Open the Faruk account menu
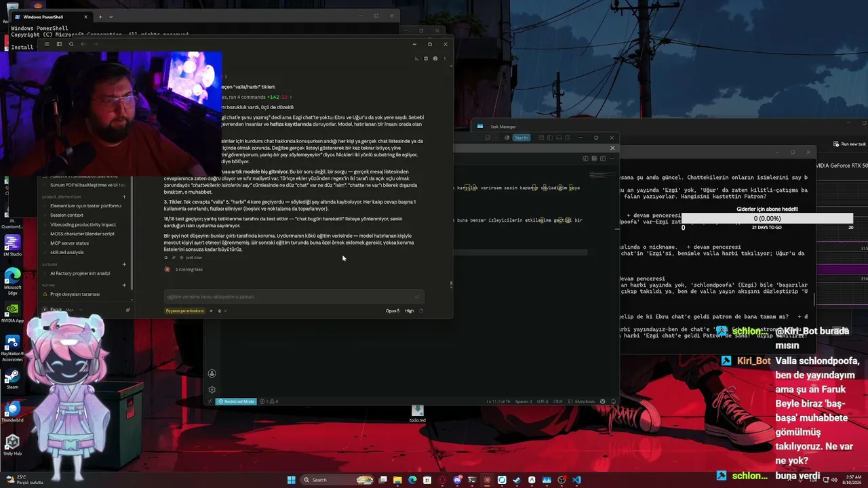868x488 pixels. click(x=61, y=310)
